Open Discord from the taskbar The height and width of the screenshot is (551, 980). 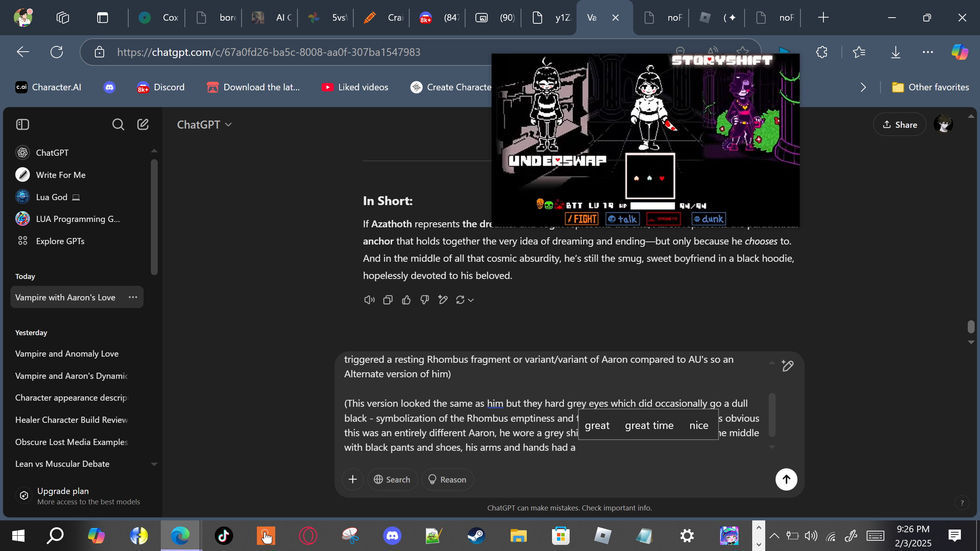click(x=392, y=536)
